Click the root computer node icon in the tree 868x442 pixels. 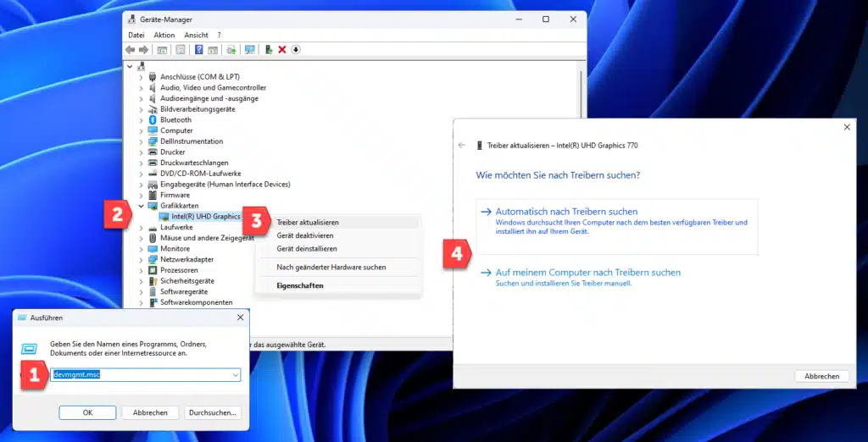[x=141, y=66]
